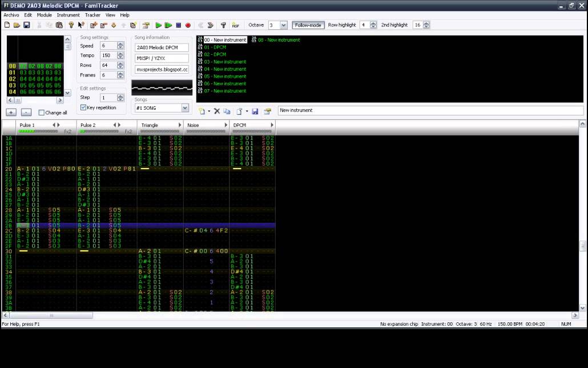The width and height of the screenshot is (588, 368).
Task: Open Module properties toolbar icon
Action: tap(146, 25)
